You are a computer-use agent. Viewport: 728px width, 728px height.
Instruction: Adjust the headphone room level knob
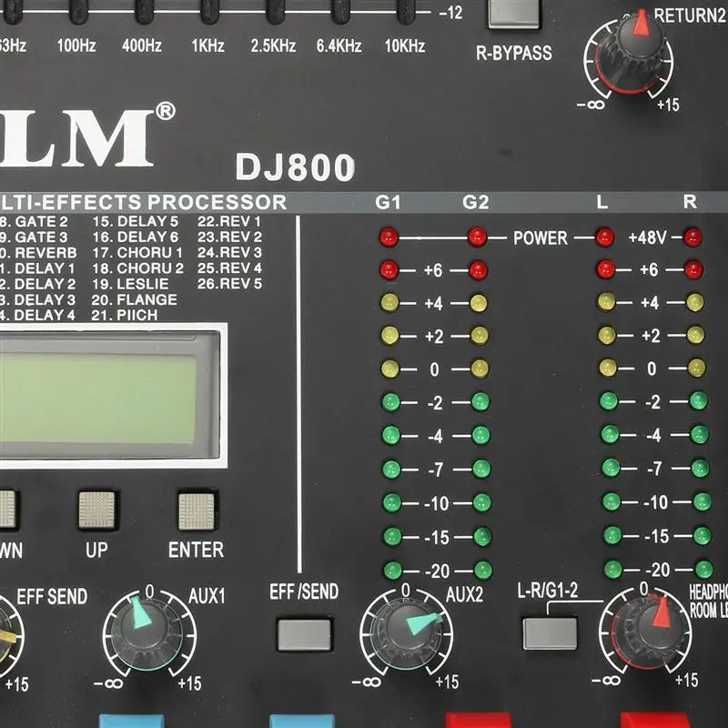point(649,632)
